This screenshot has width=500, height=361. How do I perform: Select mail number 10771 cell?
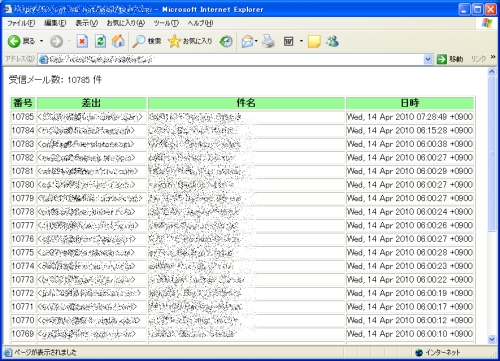coord(23,307)
